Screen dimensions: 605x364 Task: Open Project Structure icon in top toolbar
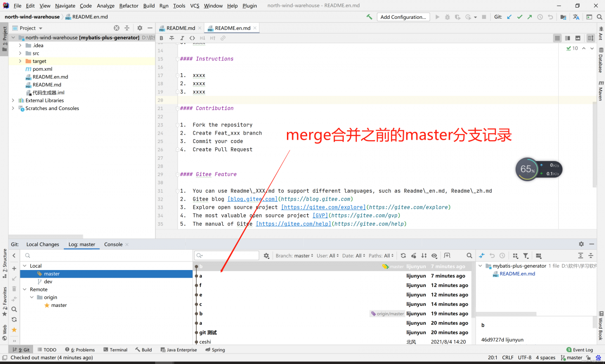[x=563, y=17]
